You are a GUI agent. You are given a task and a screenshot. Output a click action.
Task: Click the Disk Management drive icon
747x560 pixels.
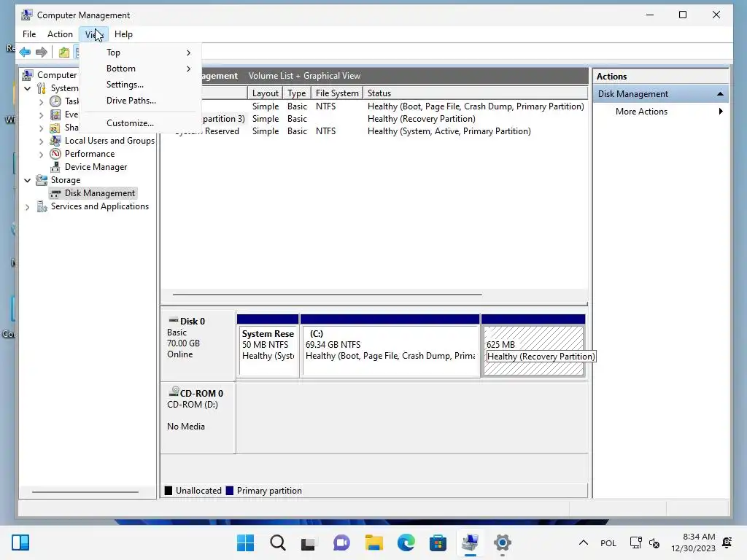55,193
